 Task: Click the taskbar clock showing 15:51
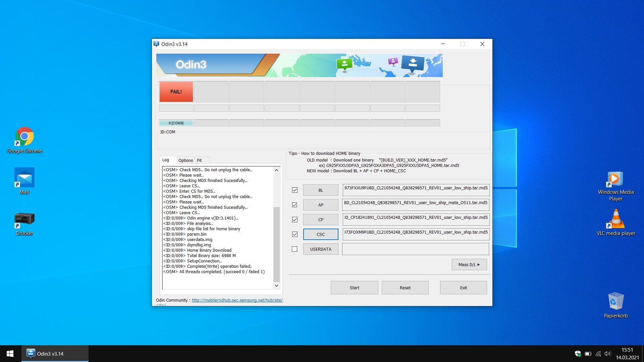click(x=627, y=354)
